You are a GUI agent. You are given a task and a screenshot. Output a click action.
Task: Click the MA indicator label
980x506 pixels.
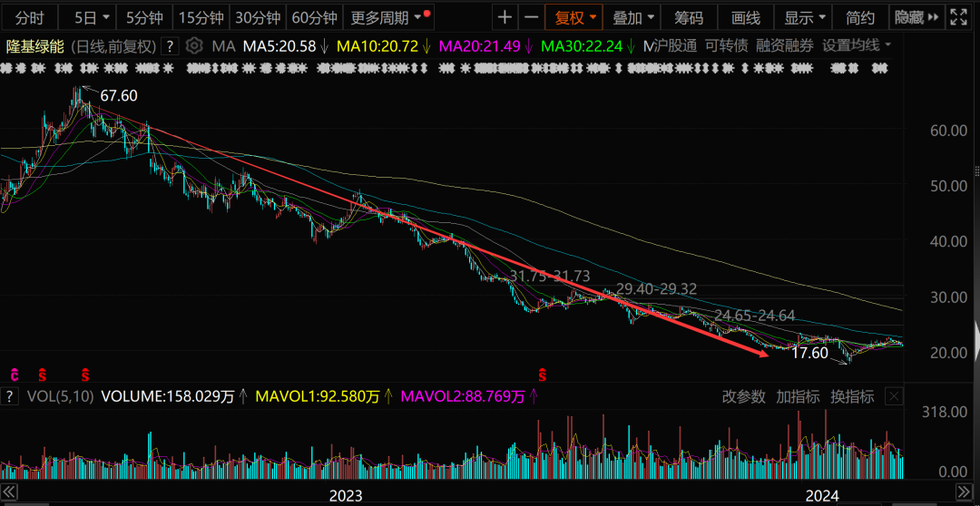223,45
